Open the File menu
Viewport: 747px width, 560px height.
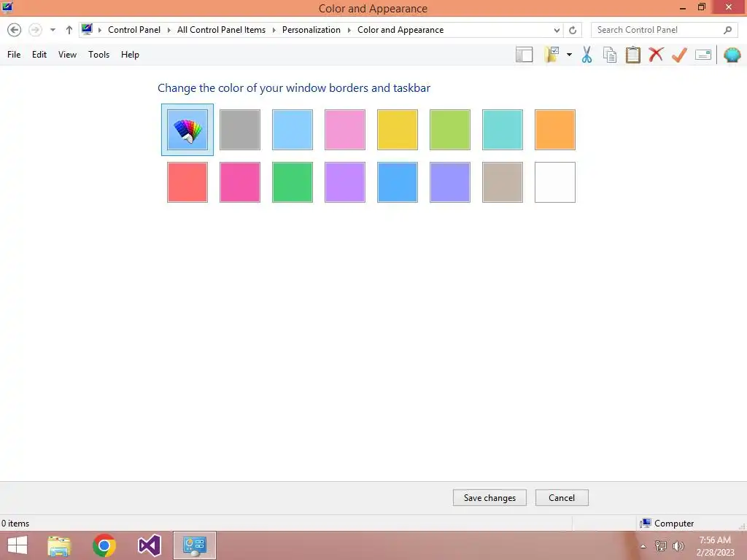pyautogui.click(x=14, y=55)
